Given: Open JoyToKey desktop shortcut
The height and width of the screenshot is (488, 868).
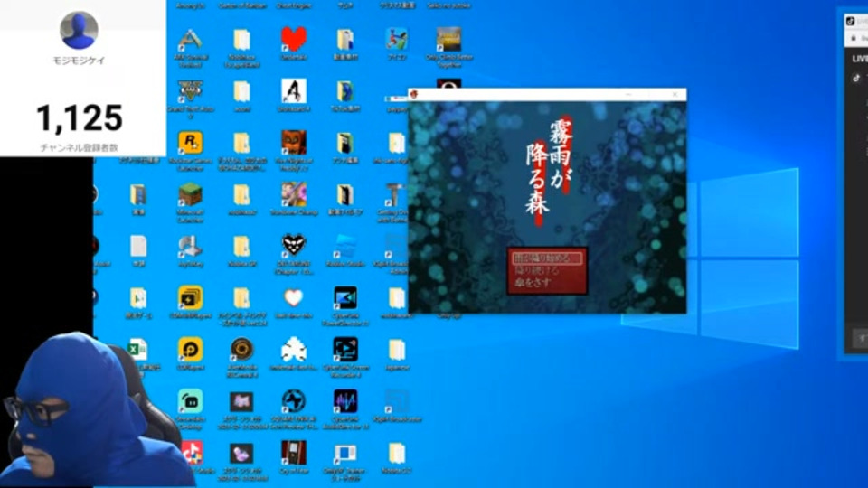Looking at the screenshot, I should tap(191, 246).
